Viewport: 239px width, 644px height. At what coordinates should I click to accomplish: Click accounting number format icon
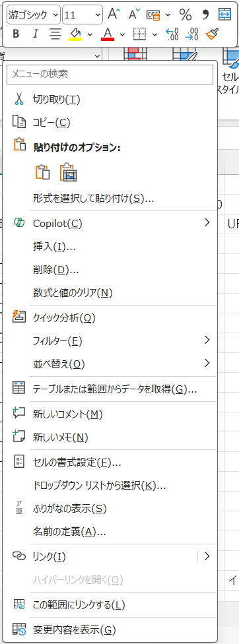click(x=154, y=15)
